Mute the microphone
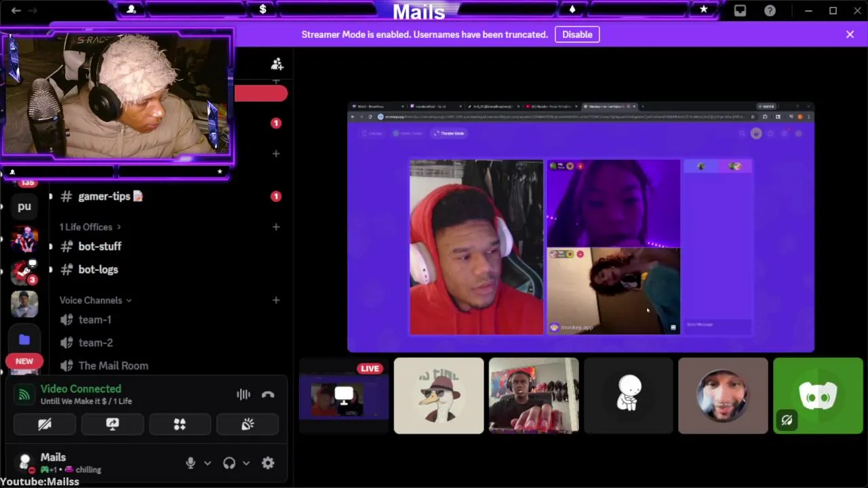The image size is (868, 488). pos(191,463)
